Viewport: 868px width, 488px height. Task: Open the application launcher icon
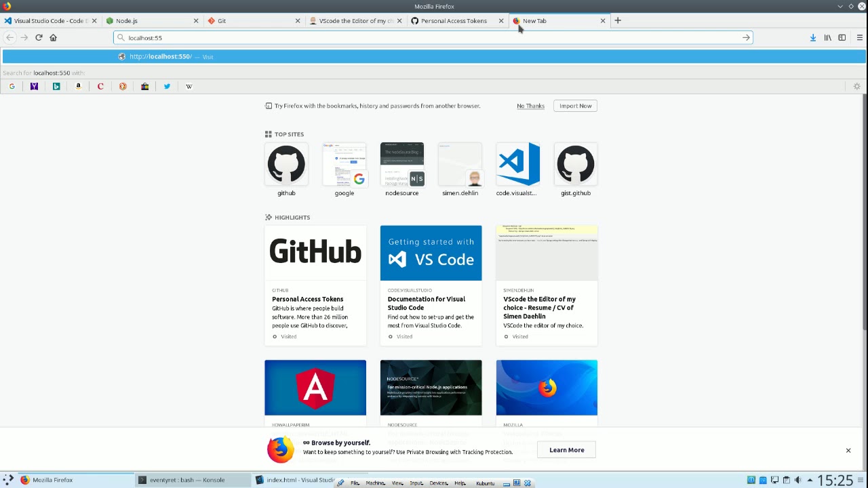tap(8, 480)
